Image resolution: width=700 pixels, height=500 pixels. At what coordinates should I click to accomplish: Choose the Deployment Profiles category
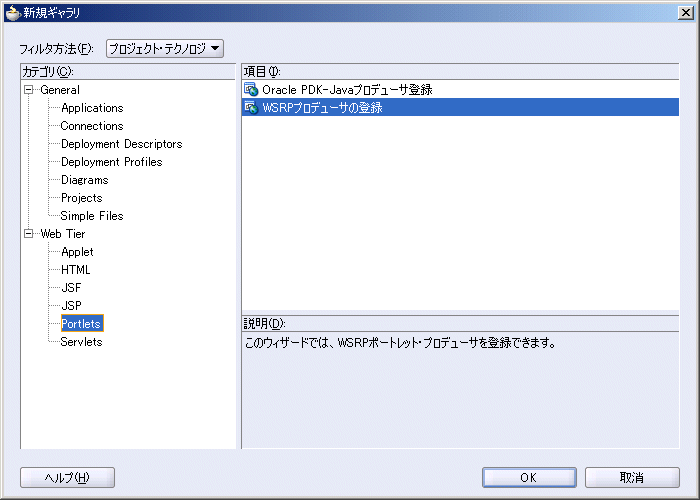point(112,162)
